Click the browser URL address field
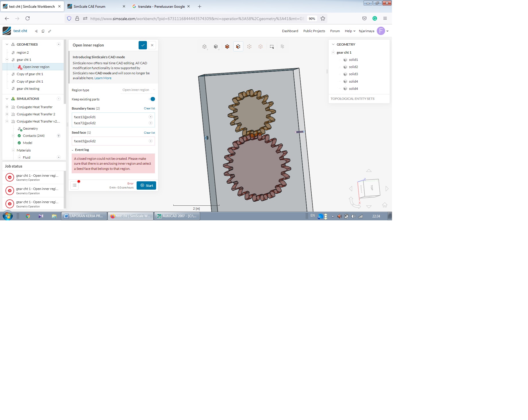The height and width of the screenshot is (420, 528). pyautogui.click(x=197, y=19)
